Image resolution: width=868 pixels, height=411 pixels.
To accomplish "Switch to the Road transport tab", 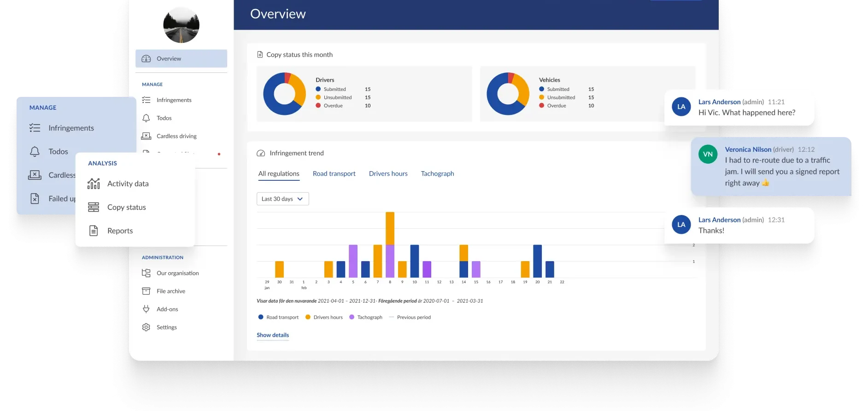I will tap(334, 173).
